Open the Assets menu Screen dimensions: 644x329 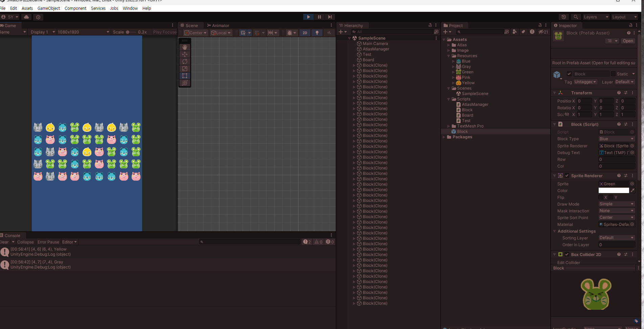point(27,8)
